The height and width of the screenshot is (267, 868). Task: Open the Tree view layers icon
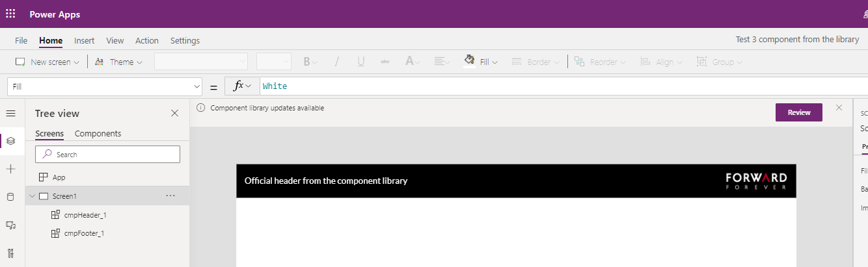tap(10, 140)
